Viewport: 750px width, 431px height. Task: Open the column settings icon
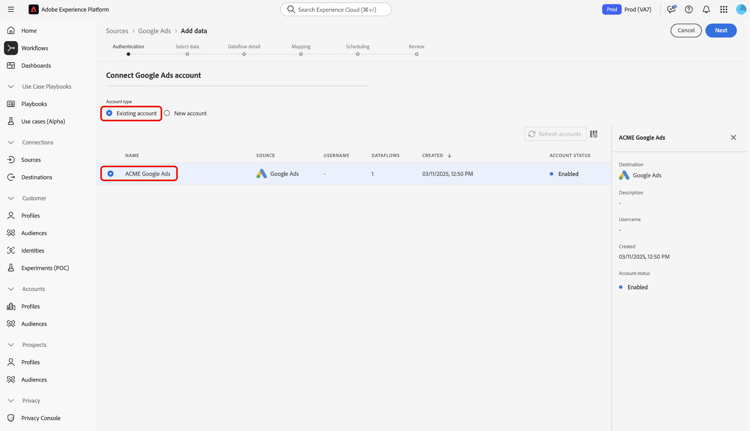tap(594, 134)
